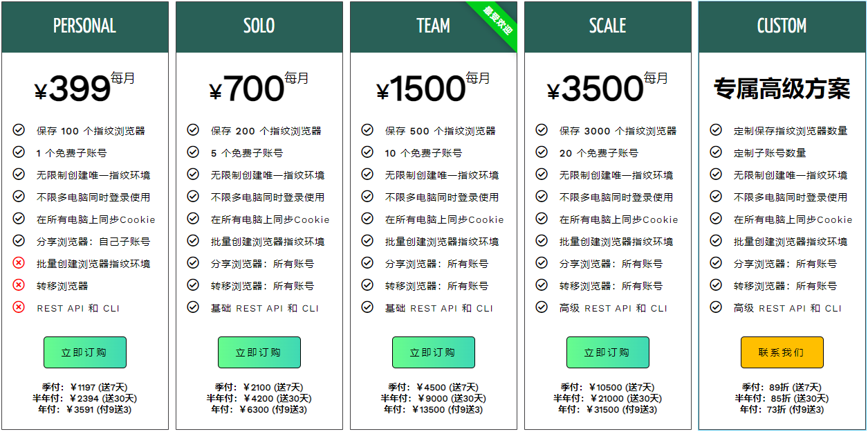This screenshot has height=432, width=868.
Task: Click checkmark icon next to 5 个免费子账号
Action: 193,152
